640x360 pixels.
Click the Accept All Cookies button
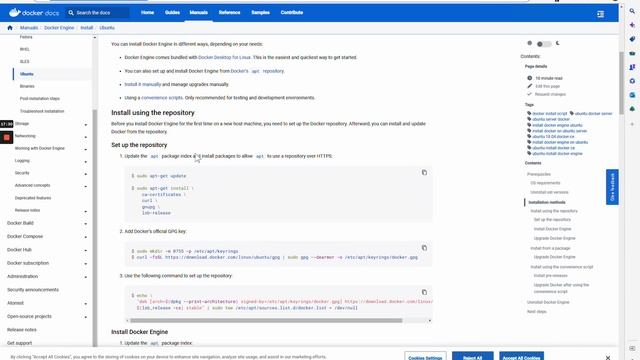pos(522,357)
